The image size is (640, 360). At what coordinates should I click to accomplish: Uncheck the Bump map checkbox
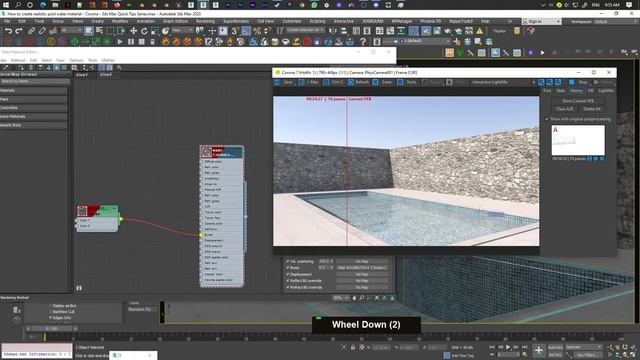288,268
